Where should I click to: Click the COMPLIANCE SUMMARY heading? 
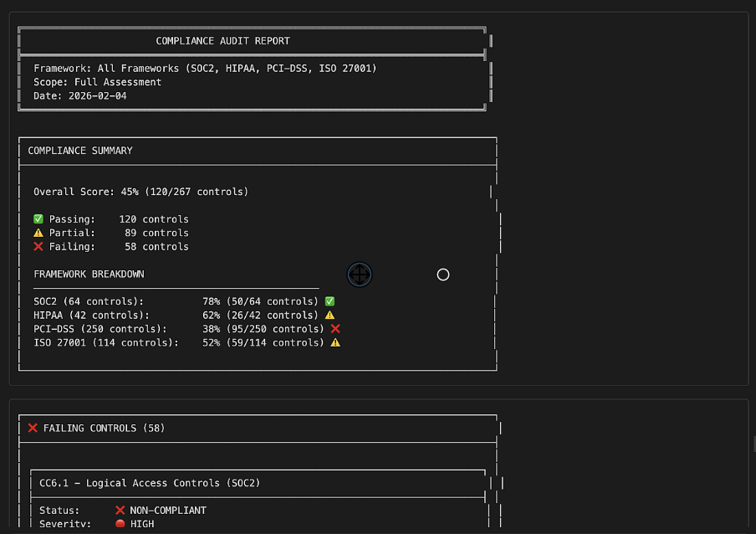pyautogui.click(x=80, y=151)
